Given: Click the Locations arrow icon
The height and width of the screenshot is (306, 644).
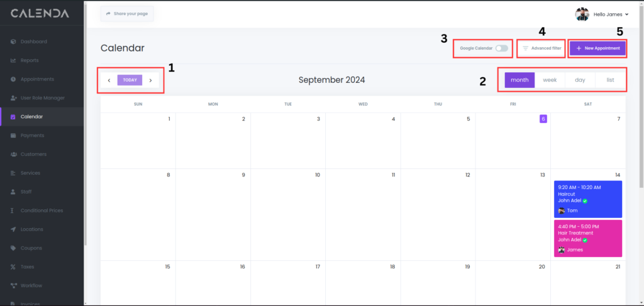Looking at the screenshot, I should coord(13,229).
